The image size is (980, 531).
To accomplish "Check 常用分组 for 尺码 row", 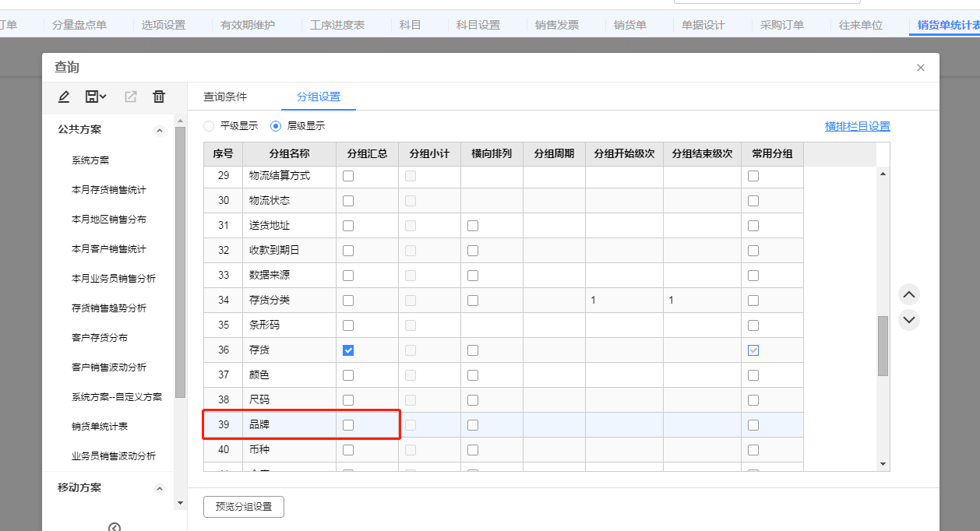I will pos(753,400).
